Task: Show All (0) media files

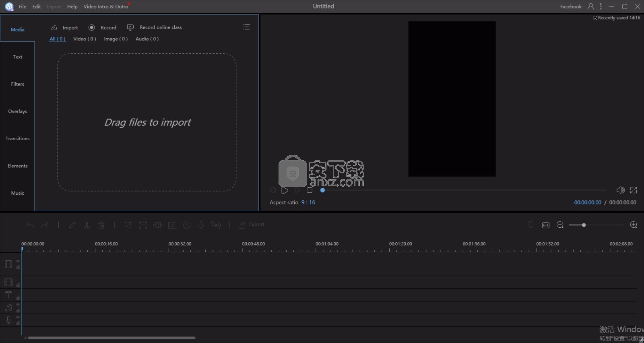Action: 58,39
